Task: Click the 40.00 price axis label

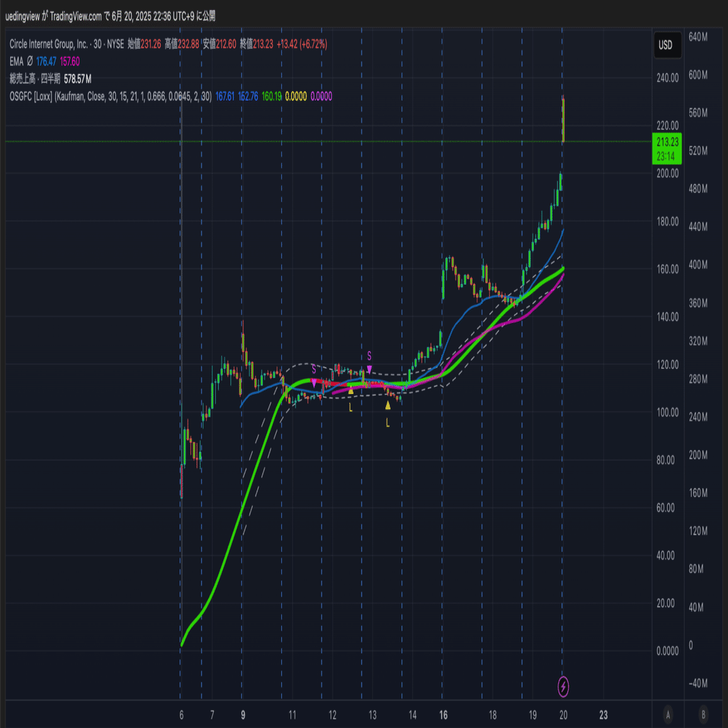Action: coord(665,556)
